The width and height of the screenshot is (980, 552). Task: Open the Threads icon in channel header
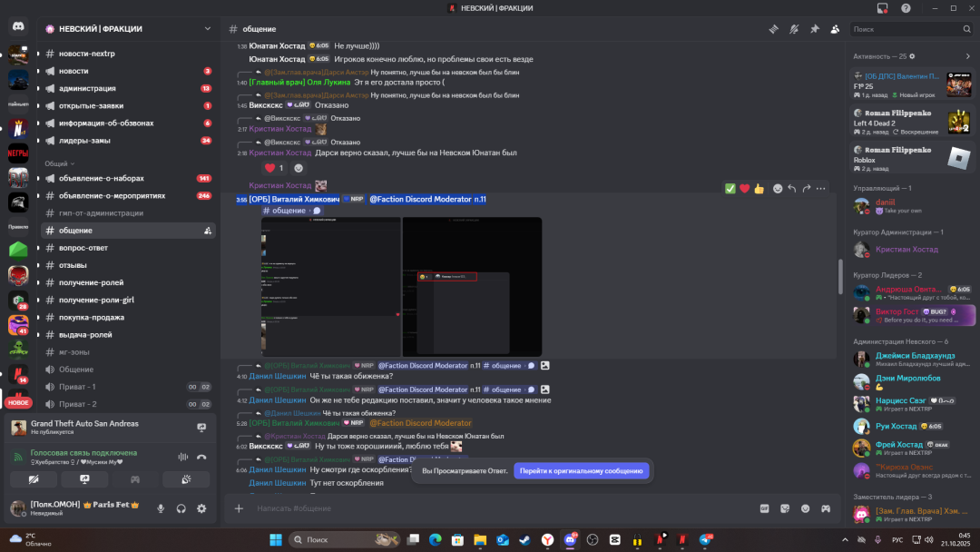point(773,29)
